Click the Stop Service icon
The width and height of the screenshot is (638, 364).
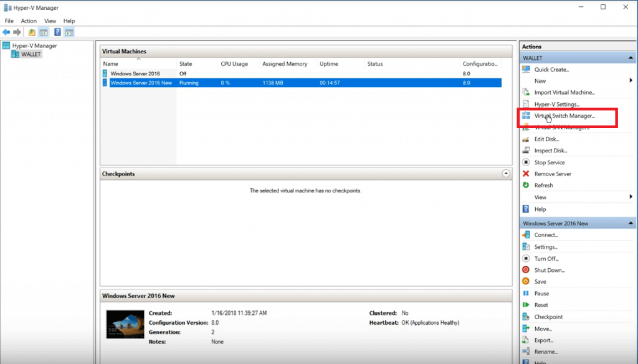point(526,162)
